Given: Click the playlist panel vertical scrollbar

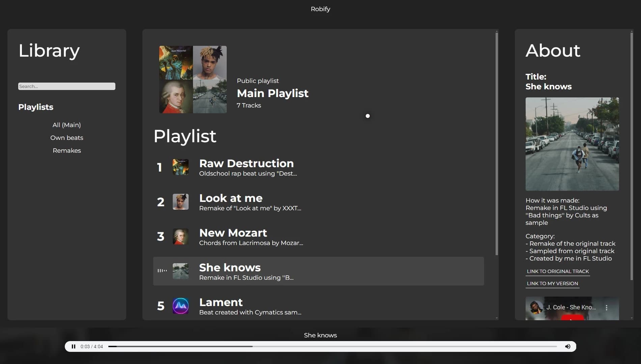Looking at the screenshot, I should [x=497, y=143].
